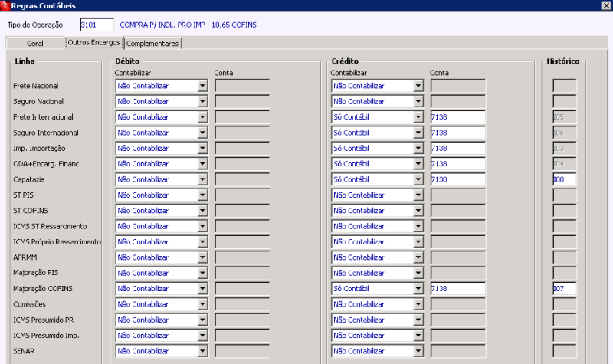Open Débito dropdown for Capatazia
The width and height of the screenshot is (613, 364).
tap(202, 180)
